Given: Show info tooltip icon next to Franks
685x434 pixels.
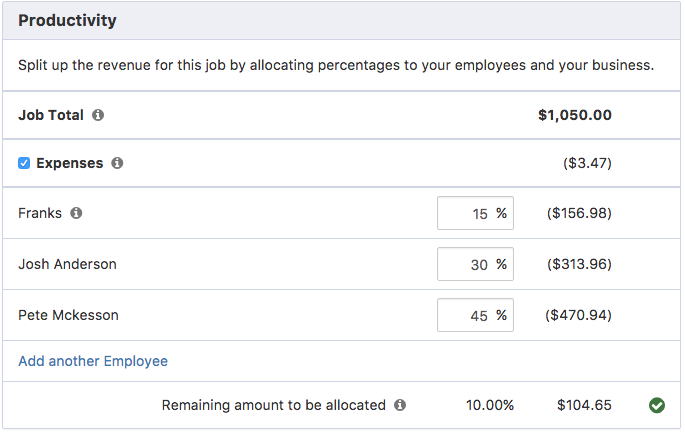Looking at the screenshot, I should point(76,213).
